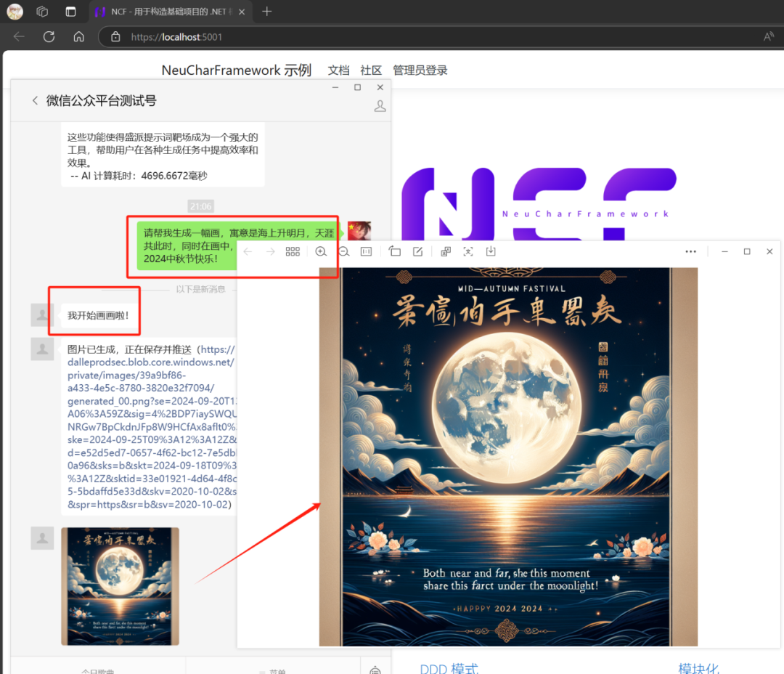Open the tab actions menu icon
The width and height of the screenshot is (784, 674).
click(x=70, y=12)
